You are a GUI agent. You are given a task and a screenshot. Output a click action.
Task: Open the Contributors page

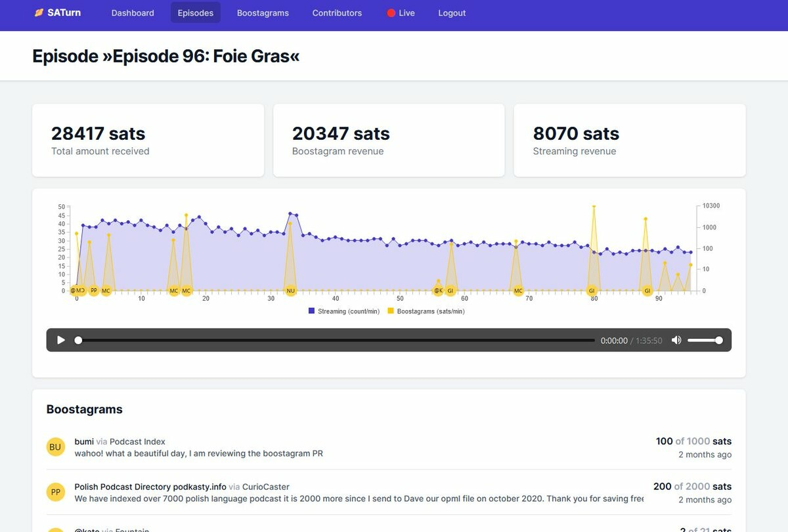click(337, 13)
